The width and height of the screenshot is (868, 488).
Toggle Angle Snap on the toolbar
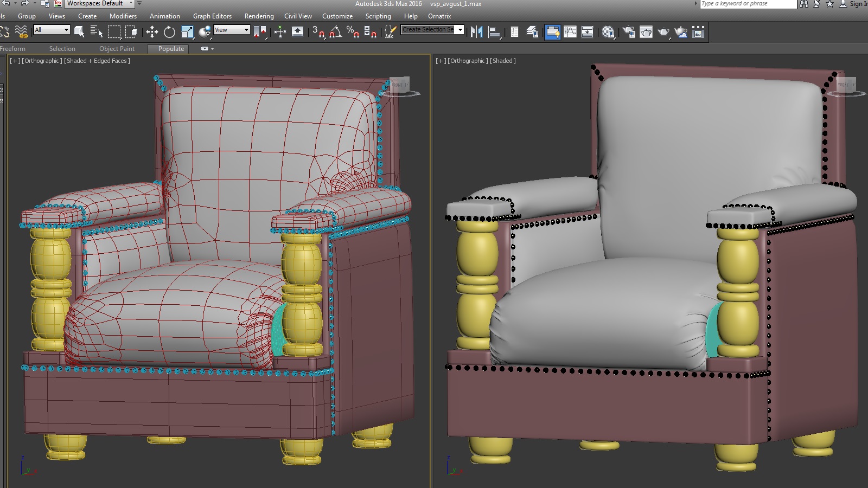coord(335,32)
